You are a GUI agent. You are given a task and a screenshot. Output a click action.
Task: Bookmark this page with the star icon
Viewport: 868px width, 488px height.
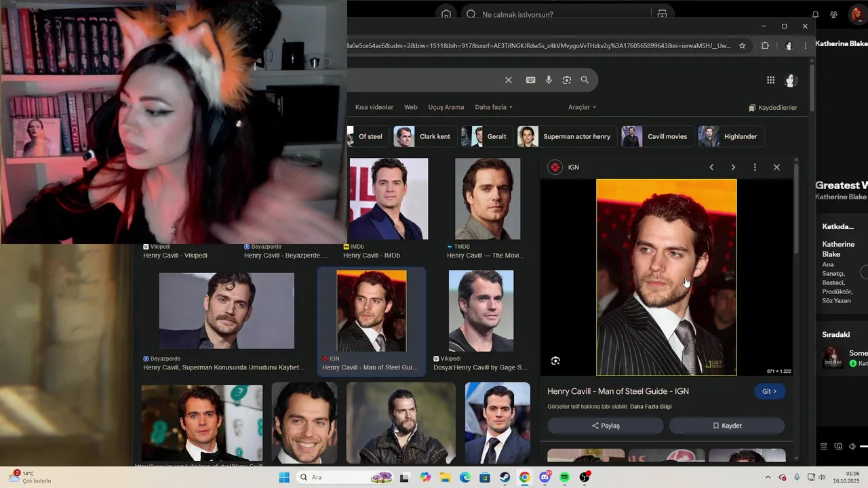coord(742,45)
